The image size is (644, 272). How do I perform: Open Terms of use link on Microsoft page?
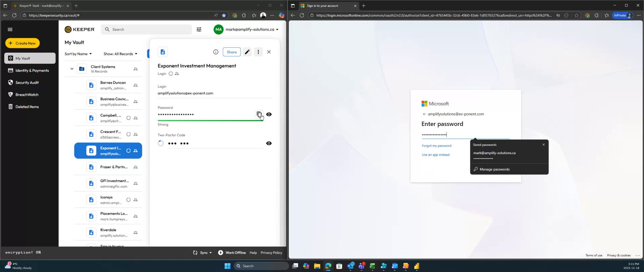pyautogui.click(x=594, y=256)
